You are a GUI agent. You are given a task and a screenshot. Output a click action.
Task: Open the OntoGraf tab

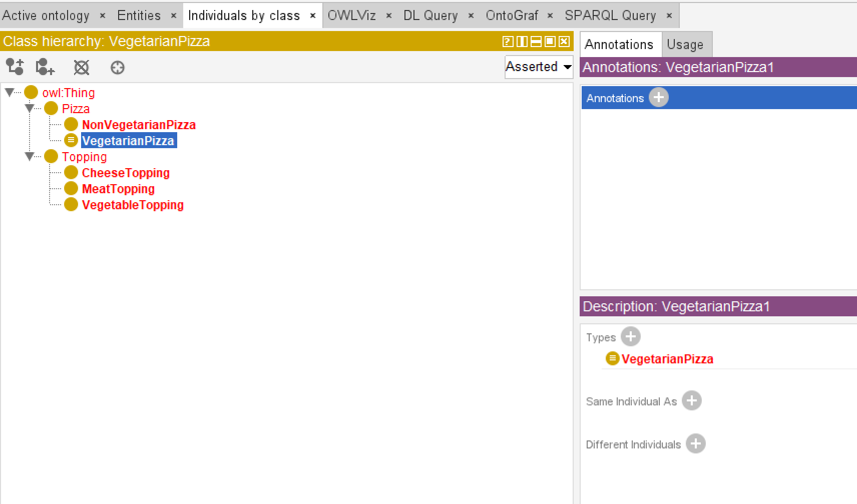(512, 16)
